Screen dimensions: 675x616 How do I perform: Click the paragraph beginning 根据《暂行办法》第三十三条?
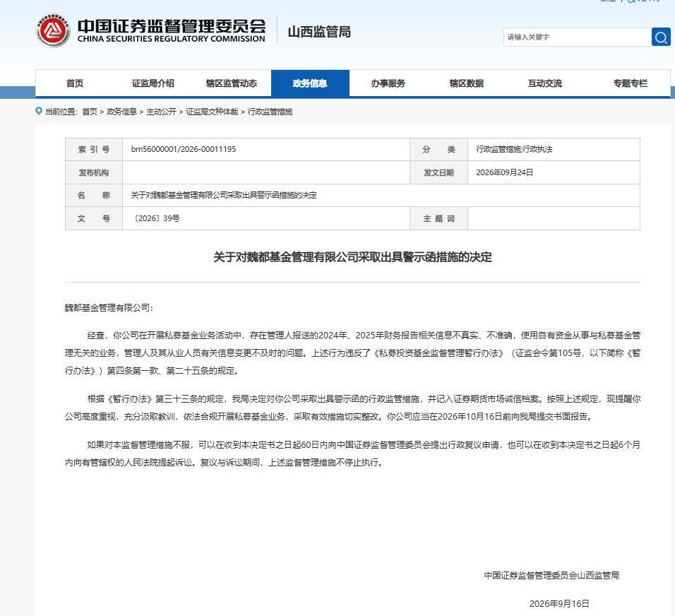click(352, 408)
